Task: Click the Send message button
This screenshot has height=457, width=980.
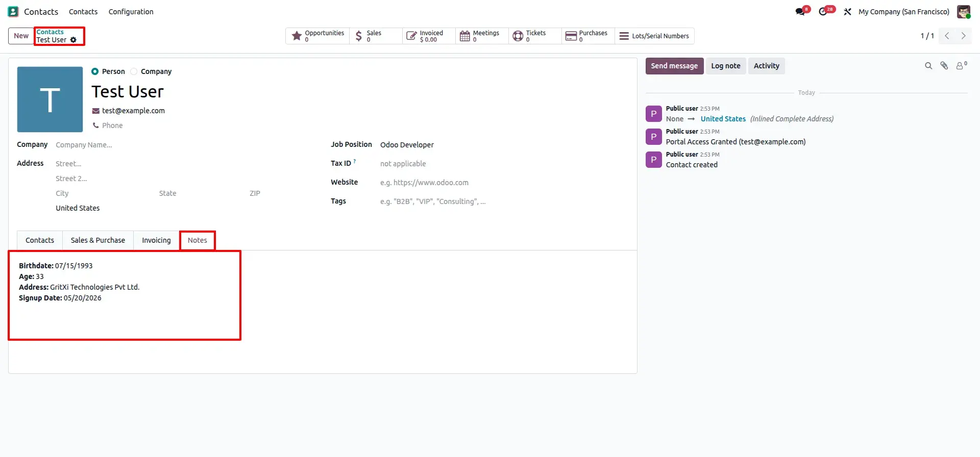Action: coord(674,66)
